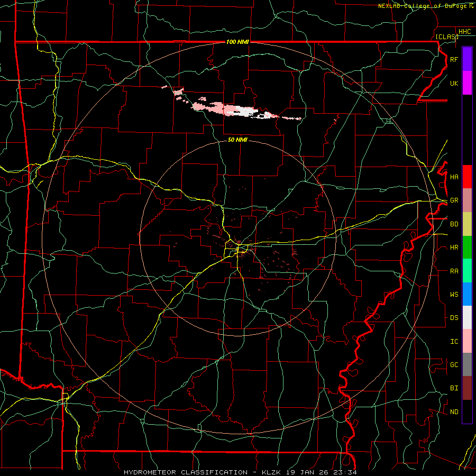
Task: Click the HA red legend swatch
Action: pos(467,177)
